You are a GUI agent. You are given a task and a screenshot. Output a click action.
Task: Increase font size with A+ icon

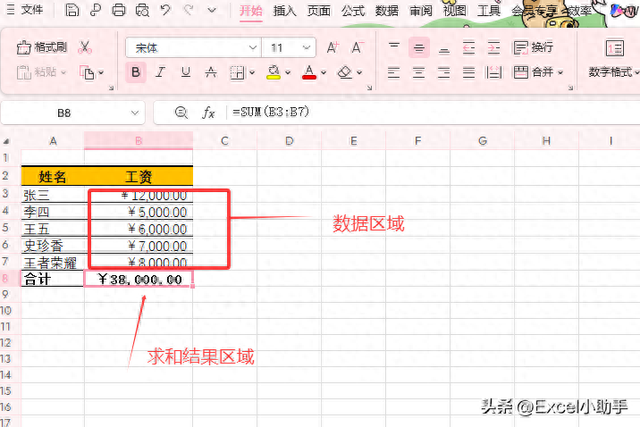click(x=332, y=48)
